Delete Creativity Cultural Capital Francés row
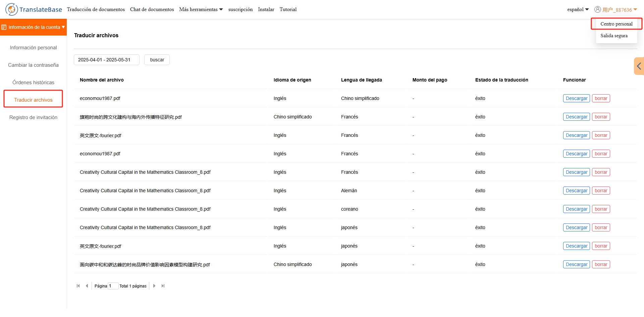Image resolution: width=644 pixels, height=317 pixels. 601,172
